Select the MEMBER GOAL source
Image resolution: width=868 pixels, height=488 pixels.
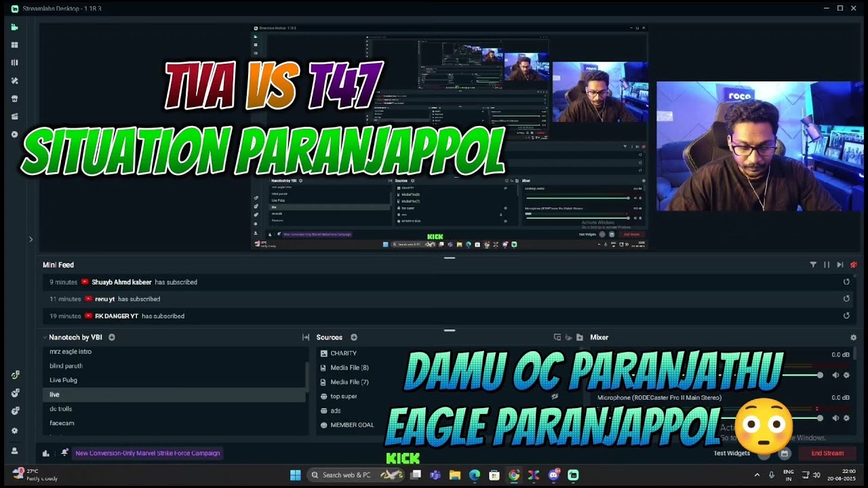(351, 425)
